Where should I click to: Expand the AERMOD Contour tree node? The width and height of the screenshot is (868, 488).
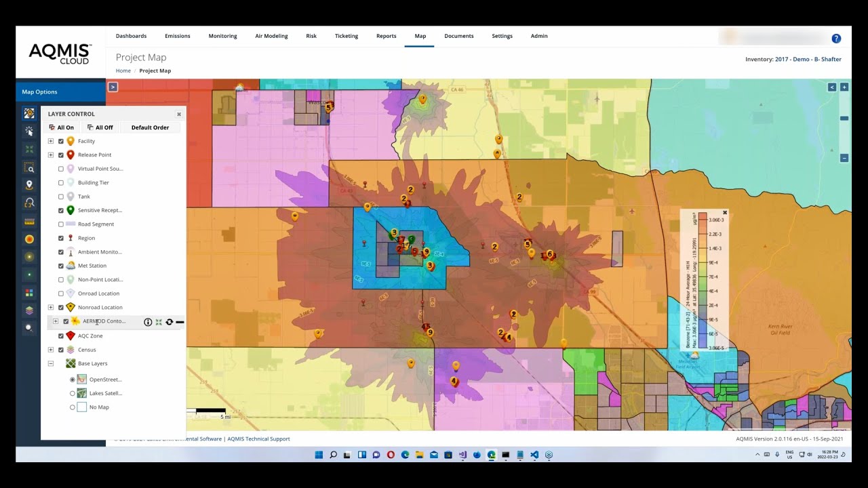(56, 321)
